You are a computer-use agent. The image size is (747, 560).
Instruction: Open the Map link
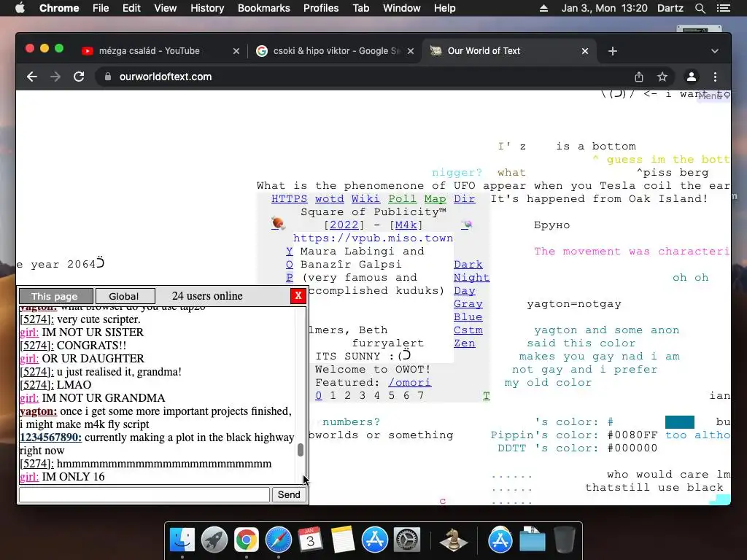tap(435, 198)
